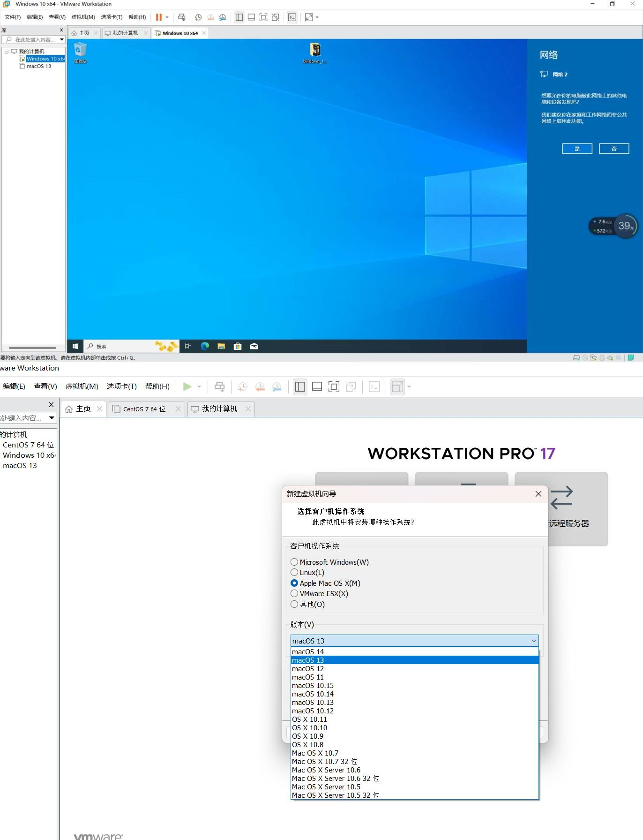Select macOS 13 in the upper library tree
The height and width of the screenshot is (840, 643).
pyautogui.click(x=39, y=66)
